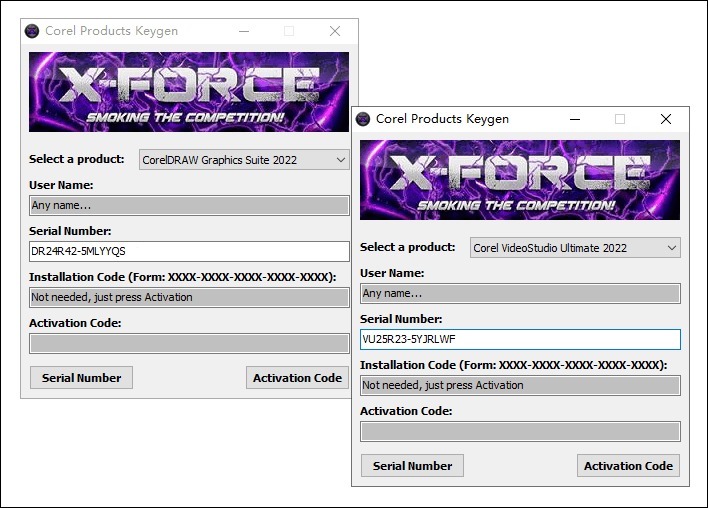708x508 pixels.
Task: Open product dropdown showing CorelDRAW Graphics Suite 2022
Action: pos(244,160)
